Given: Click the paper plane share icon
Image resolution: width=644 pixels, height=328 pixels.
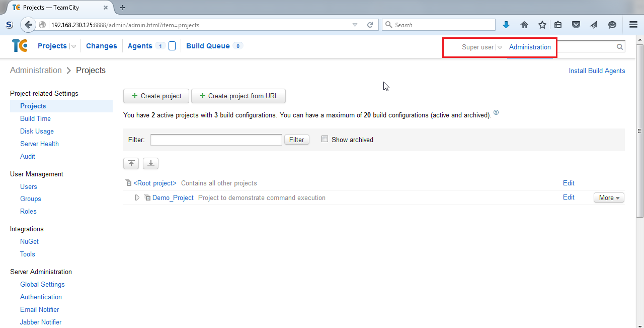Looking at the screenshot, I should click(x=594, y=25).
